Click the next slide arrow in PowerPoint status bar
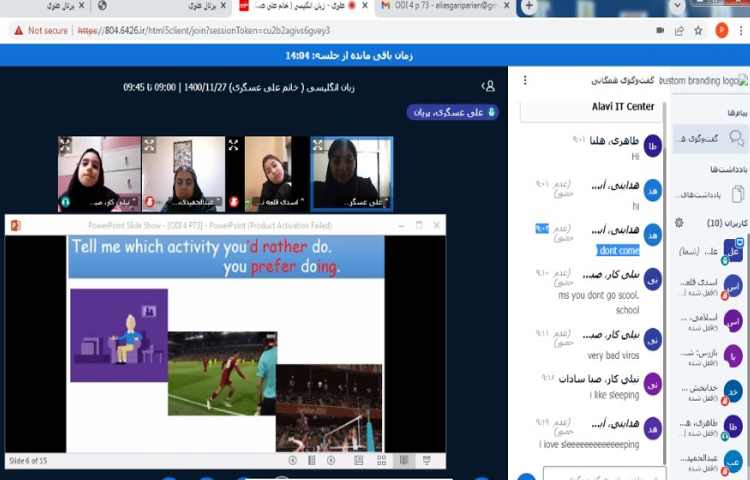This screenshot has height=480, width=750. pyautogui.click(x=331, y=460)
